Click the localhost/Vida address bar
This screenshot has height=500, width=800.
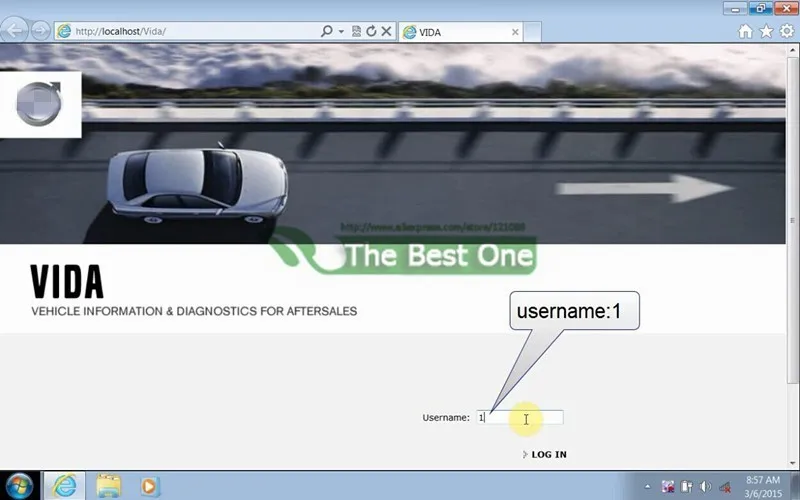194,32
